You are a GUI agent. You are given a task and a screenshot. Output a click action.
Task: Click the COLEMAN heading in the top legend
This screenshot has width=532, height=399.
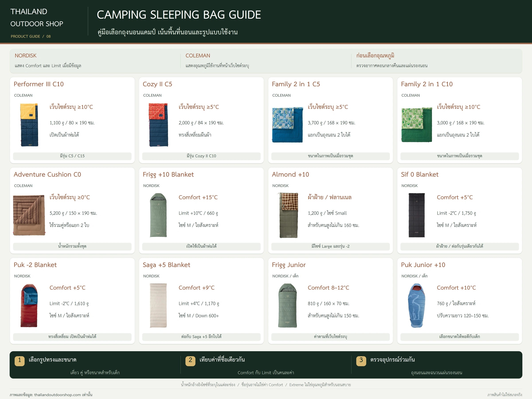pos(198,56)
